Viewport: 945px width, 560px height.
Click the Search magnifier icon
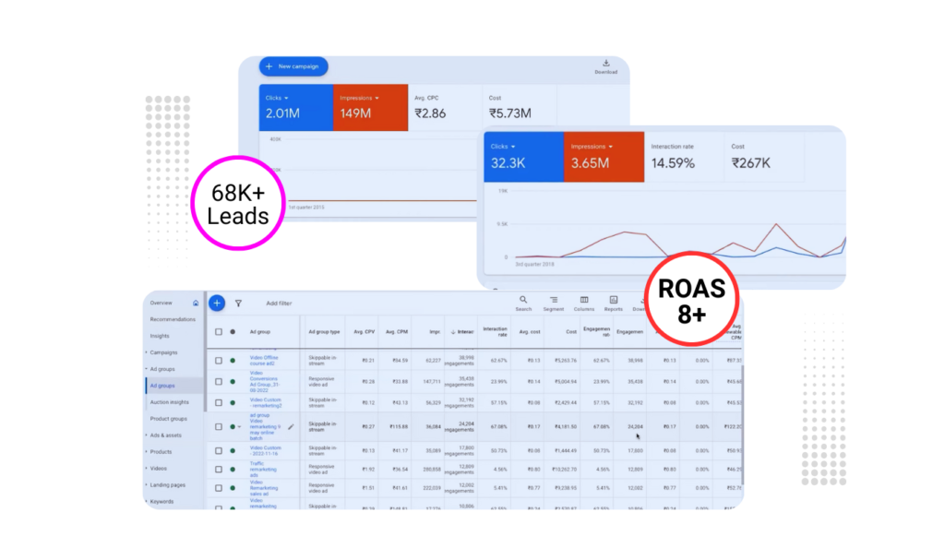pyautogui.click(x=523, y=300)
